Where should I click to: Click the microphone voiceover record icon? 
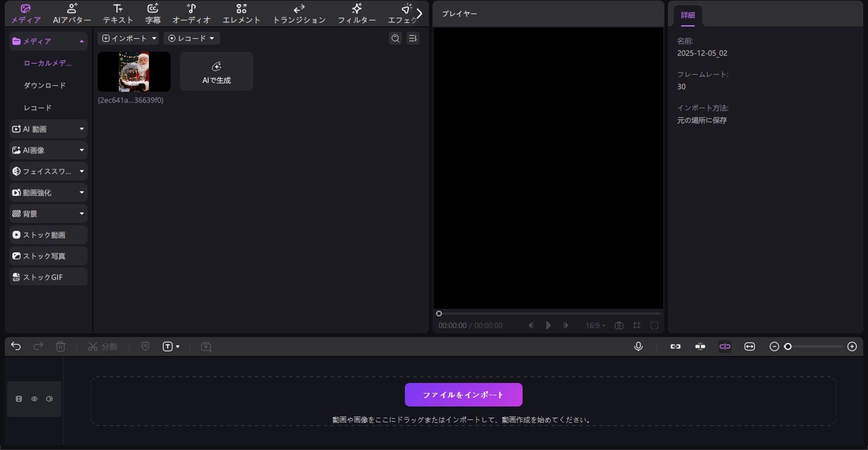[638, 346]
